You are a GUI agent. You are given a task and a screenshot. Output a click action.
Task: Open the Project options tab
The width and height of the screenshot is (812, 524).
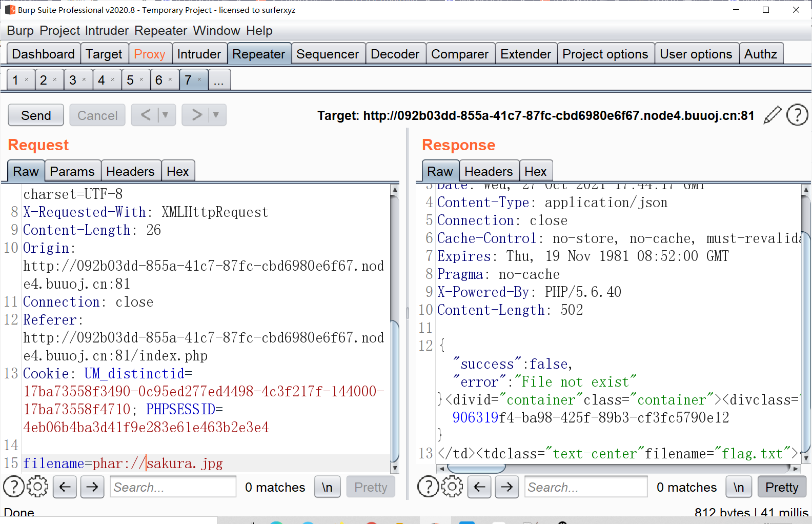605,54
